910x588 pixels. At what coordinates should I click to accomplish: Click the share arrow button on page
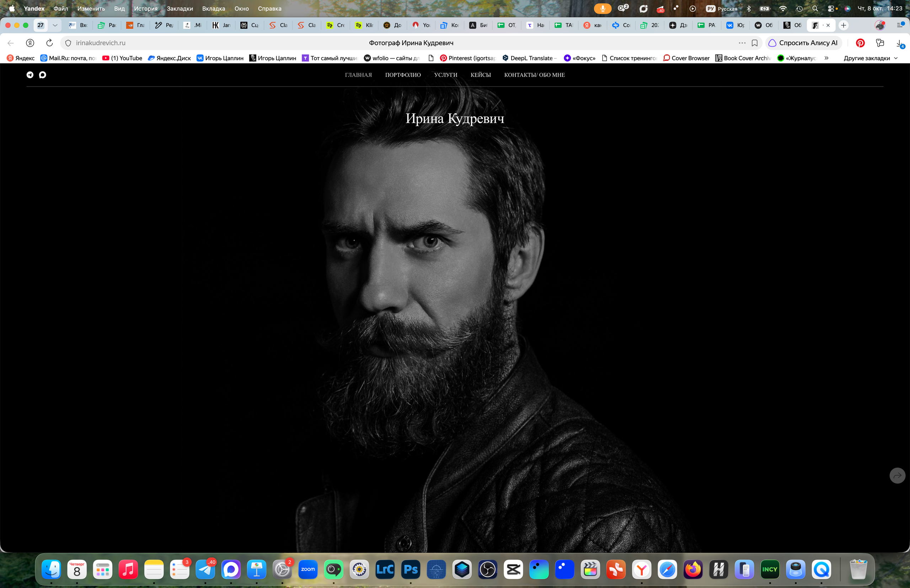[x=898, y=475]
